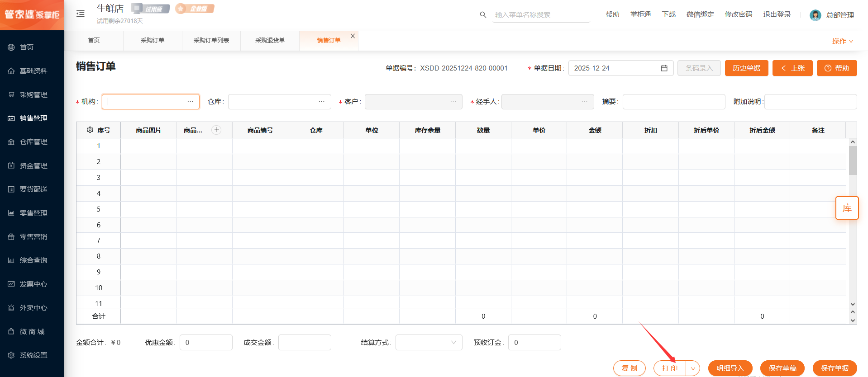Click the 仓库管理 warehouse icon in sidebar

(x=11, y=142)
